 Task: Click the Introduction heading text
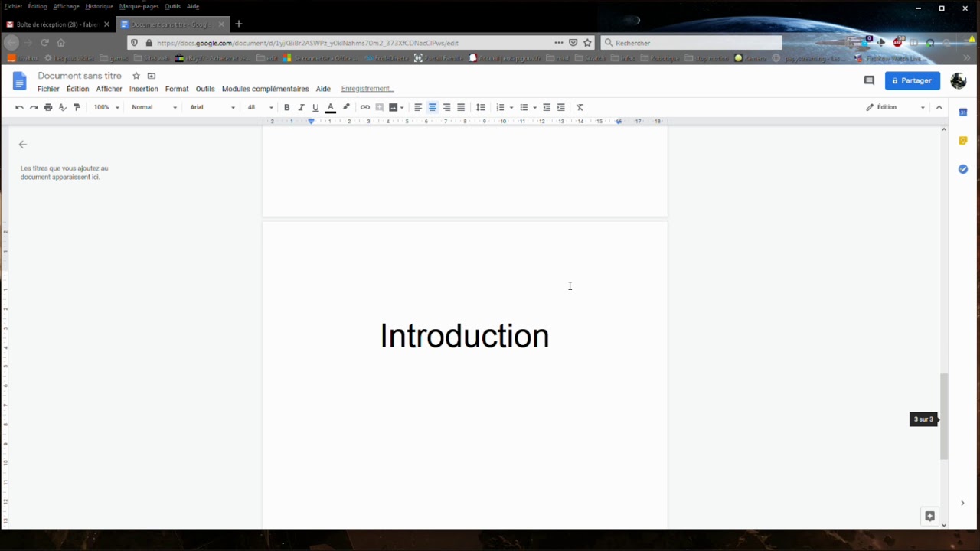465,336
